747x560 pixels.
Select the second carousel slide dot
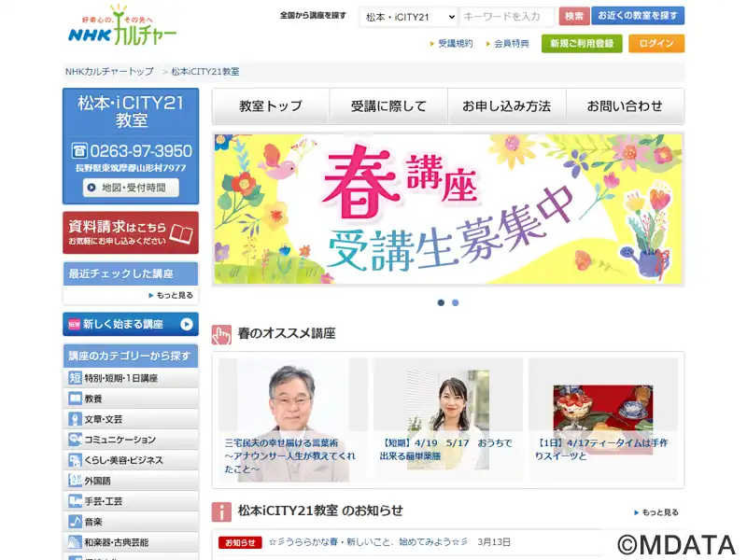coord(456,302)
